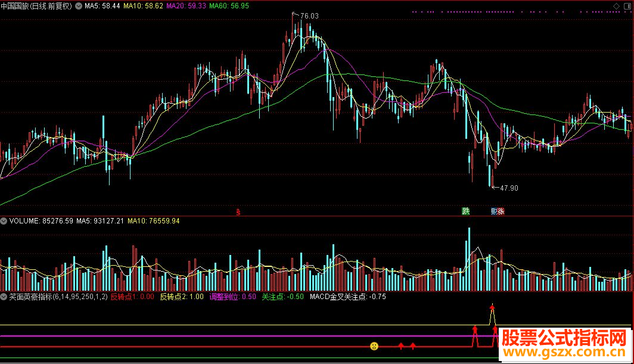Click the MA60: 56.95 label
Image resolution: width=634 pixels, height=364 pixels.
pos(229,6)
